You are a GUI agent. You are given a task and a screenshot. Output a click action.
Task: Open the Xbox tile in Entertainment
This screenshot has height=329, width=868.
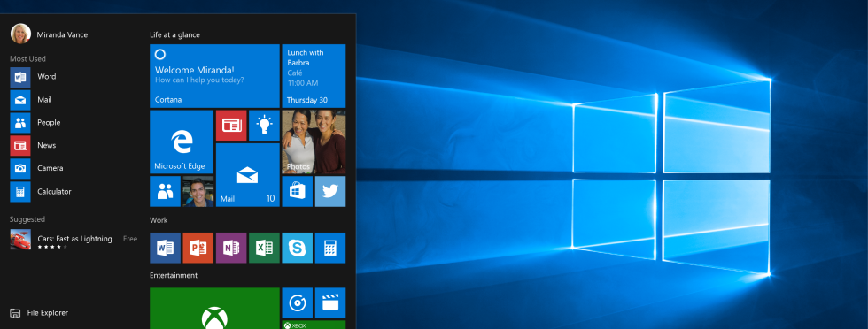click(x=214, y=308)
